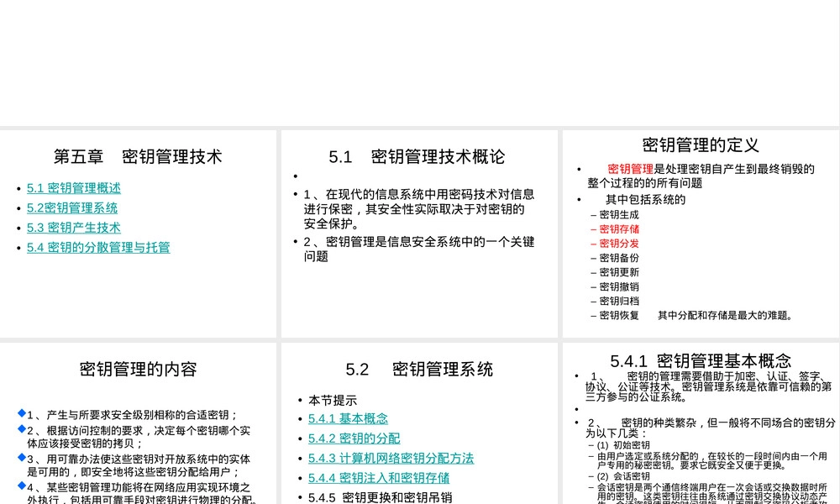Image resolution: width=840 pixels, height=504 pixels.
Task: Click the '密钥恢复' list item
Action: (619, 316)
